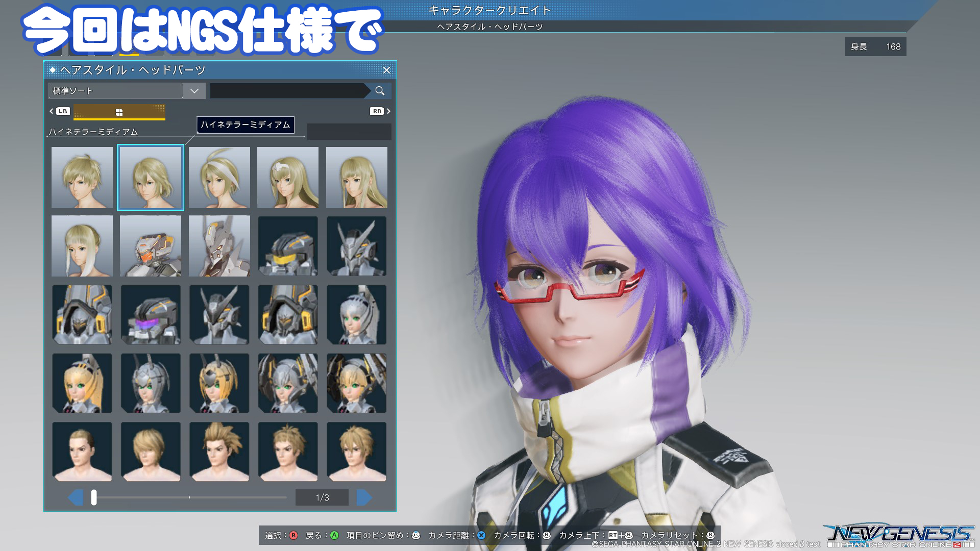This screenshot has width=980, height=551.
Task: Close the ヘアスタイル・ヘッドパーツ panel
Action: pos(386,70)
